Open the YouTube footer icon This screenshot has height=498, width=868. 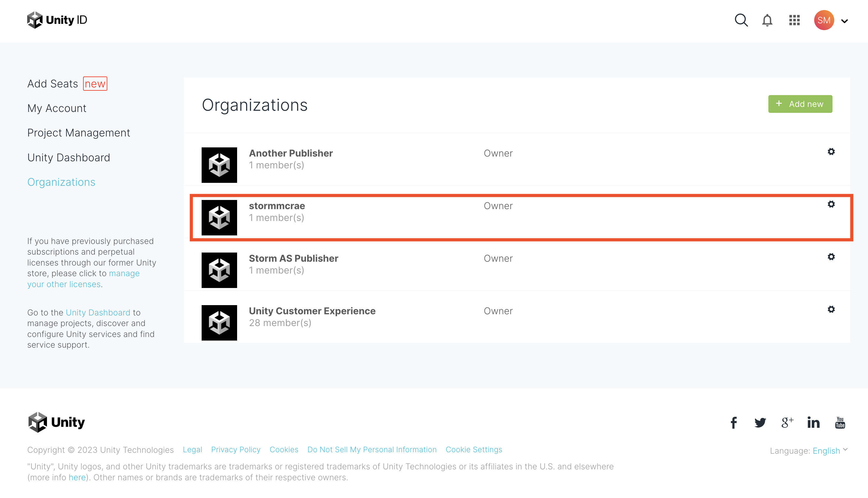coord(840,423)
